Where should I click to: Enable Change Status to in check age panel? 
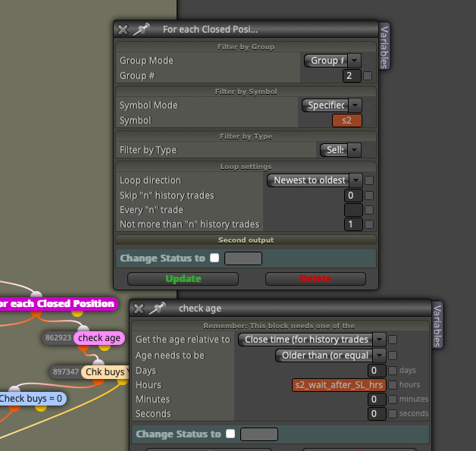coord(230,434)
